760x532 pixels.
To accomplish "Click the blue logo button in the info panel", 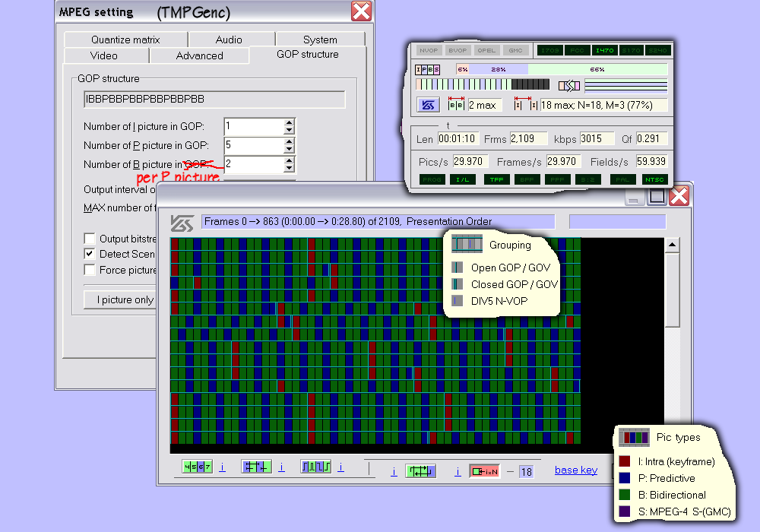I will tap(428, 105).
